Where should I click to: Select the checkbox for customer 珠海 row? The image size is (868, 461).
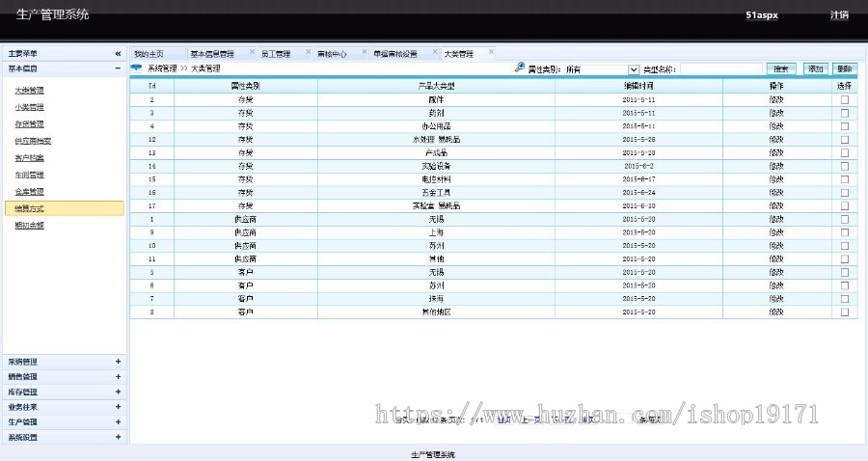[844, 299]
